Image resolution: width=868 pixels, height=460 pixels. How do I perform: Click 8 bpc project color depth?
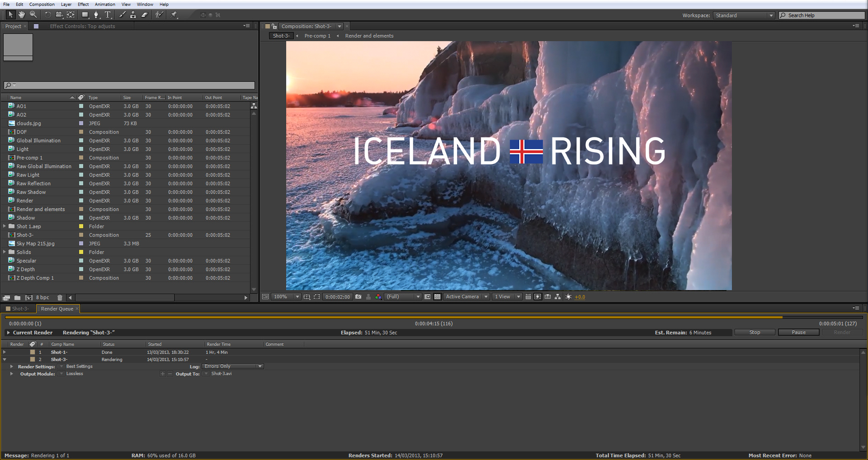point(42,297)
